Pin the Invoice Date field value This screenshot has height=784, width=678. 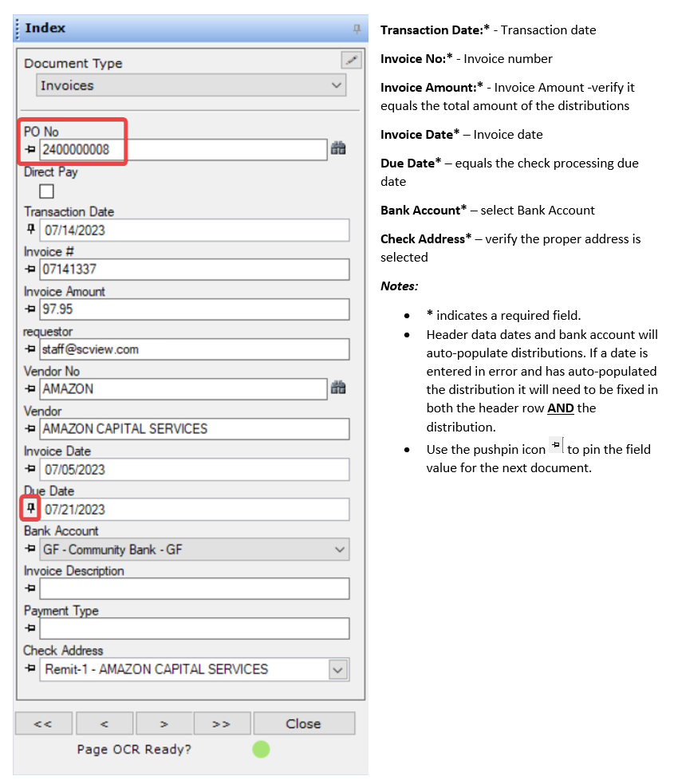[x=31, y=469]
